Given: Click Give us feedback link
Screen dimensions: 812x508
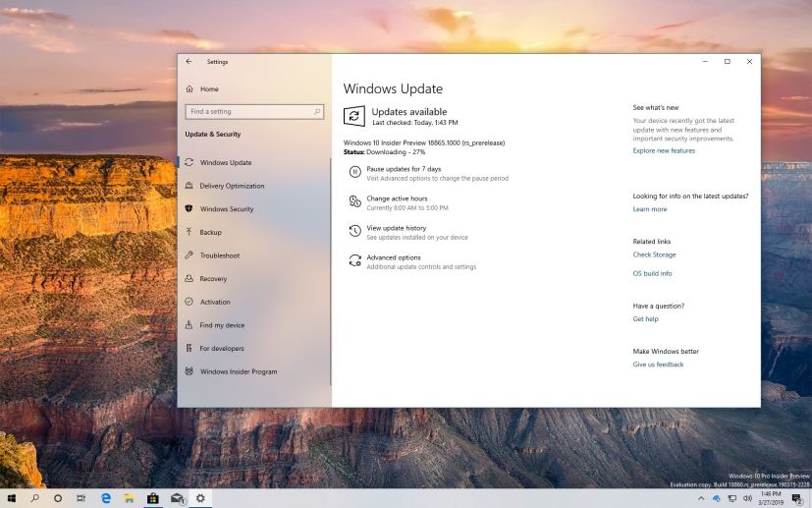Looking at the screenshot, I should point(658,365).
